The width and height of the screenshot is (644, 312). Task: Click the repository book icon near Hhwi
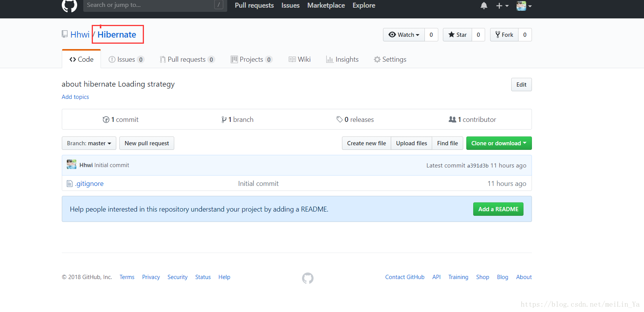click(x=64, y=34)
